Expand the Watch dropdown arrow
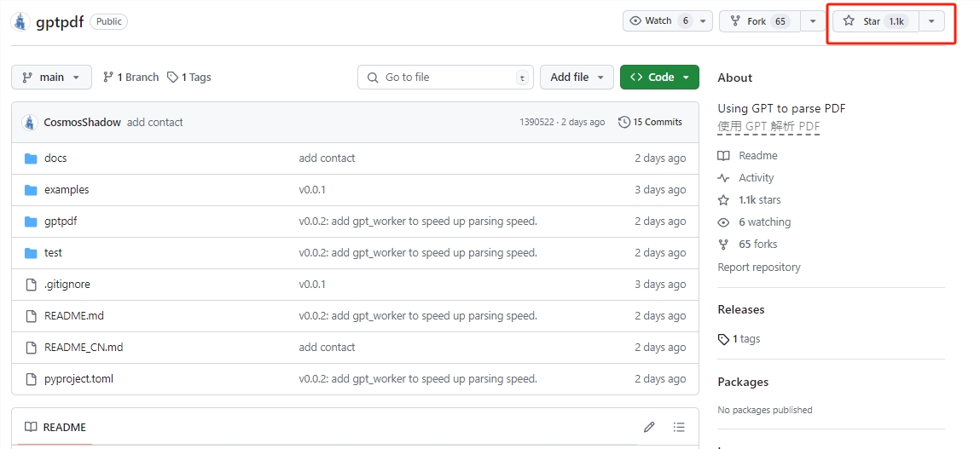This screenshot has width=980, height=449. click(703, 21)
